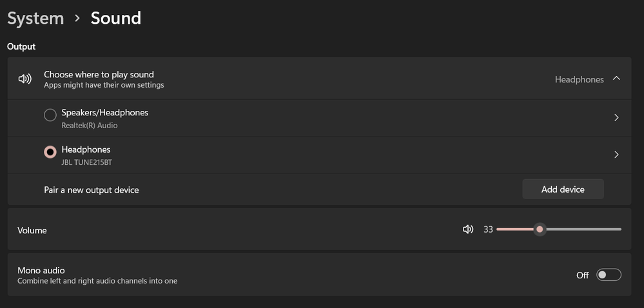Image resolution: width=644 pixels, height=308 pixels.
Task: Toggle the Mono audio switch
Action: click(608, 275)
